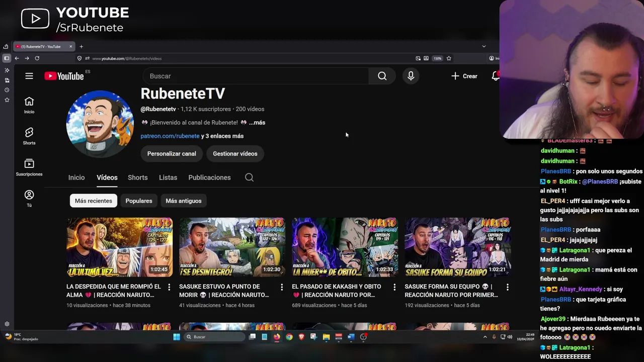Expand channel description with ...más
Image resolution: width=644 pixels, height=362 pixels.
point(257,123)
